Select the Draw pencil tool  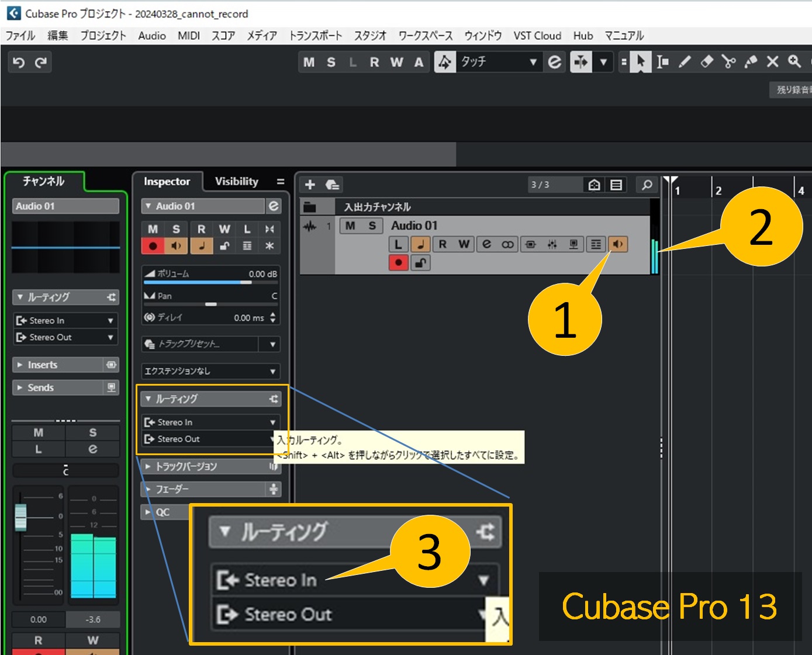pos(685,62)
